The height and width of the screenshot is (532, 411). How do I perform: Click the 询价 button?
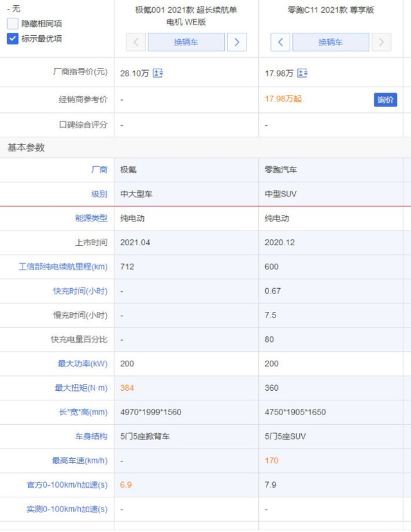tap(385, 99)
